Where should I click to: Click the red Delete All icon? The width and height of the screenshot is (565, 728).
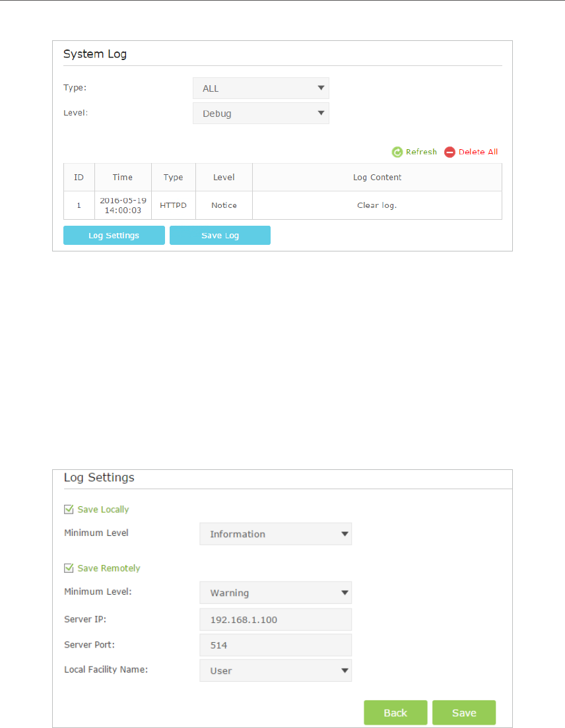click(449, 152)
